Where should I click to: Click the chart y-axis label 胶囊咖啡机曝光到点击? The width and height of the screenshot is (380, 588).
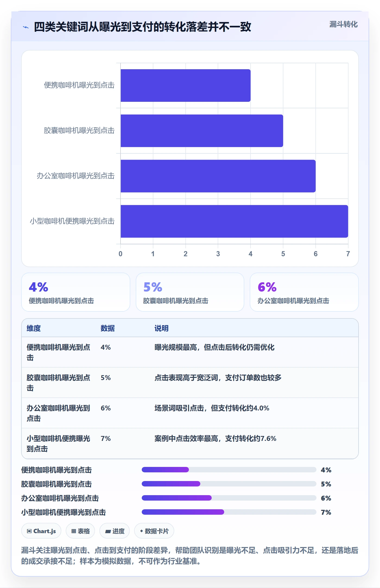click(x=79, y=131)
